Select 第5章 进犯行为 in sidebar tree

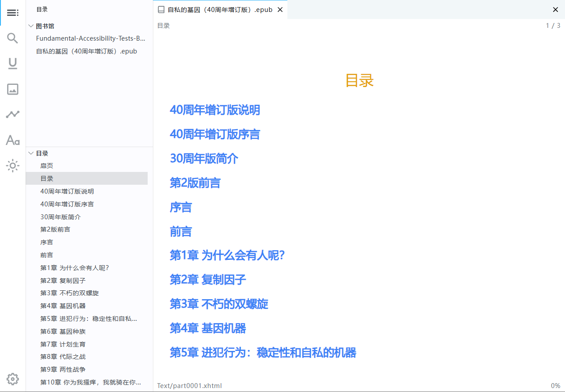87,319
